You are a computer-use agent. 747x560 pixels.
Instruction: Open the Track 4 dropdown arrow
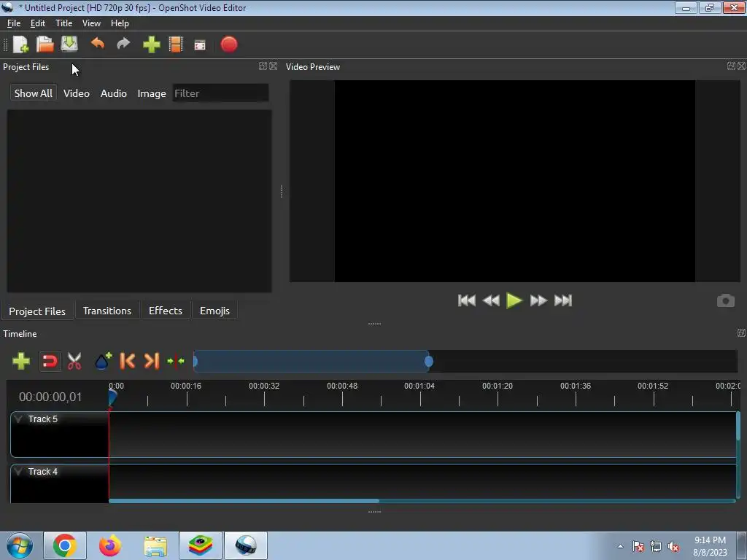18,472
